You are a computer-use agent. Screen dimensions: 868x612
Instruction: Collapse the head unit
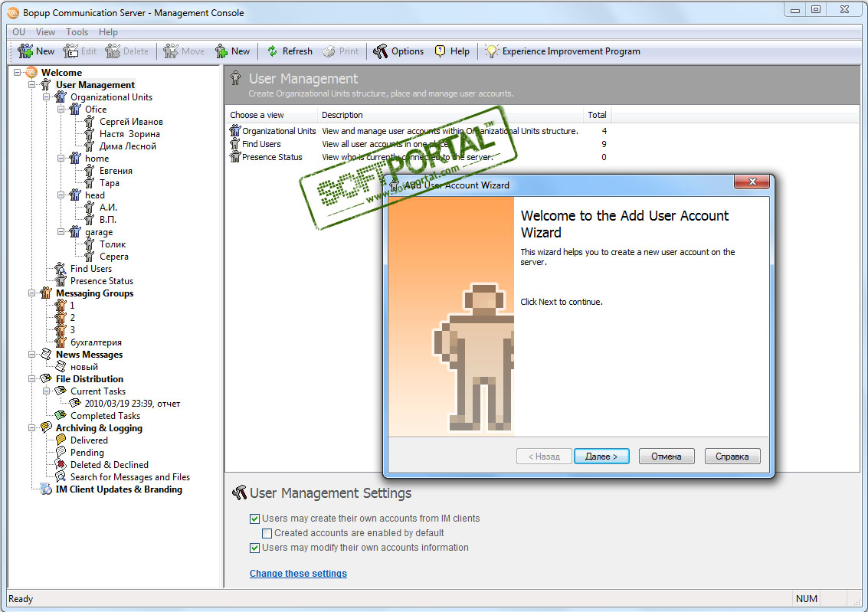pos(61,195)
